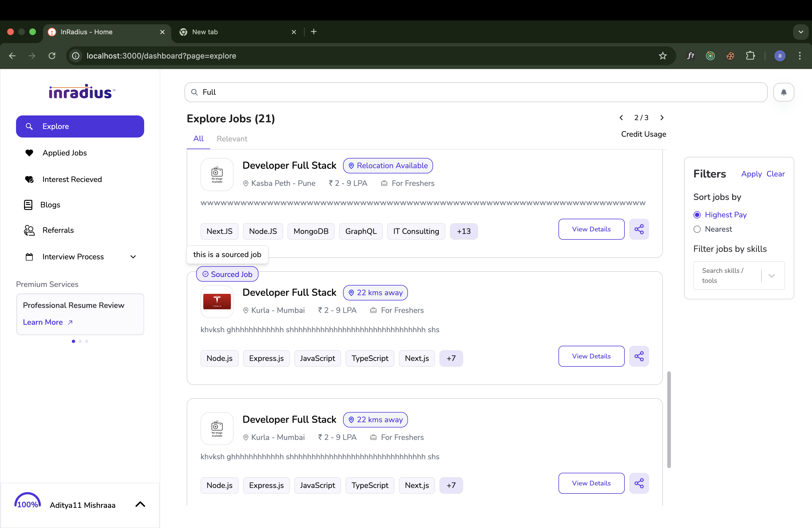
Task: Click the Tesla company logo thumbnail
Action: tap(217, 302)
